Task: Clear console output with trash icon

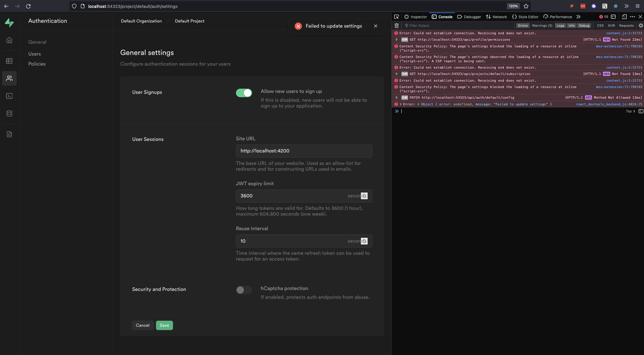Action: tap(396, 26)
